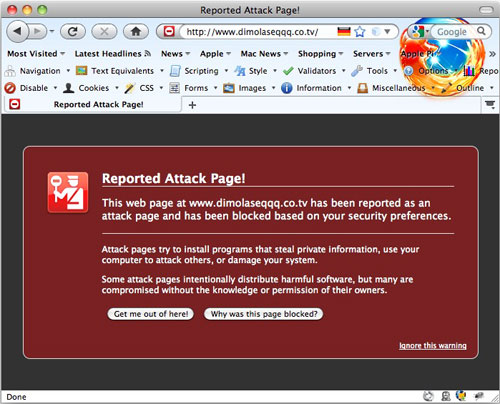Open the Apple bookmarks folder
Viewport: 500px width, 404px height.
[x=215, y=54]
